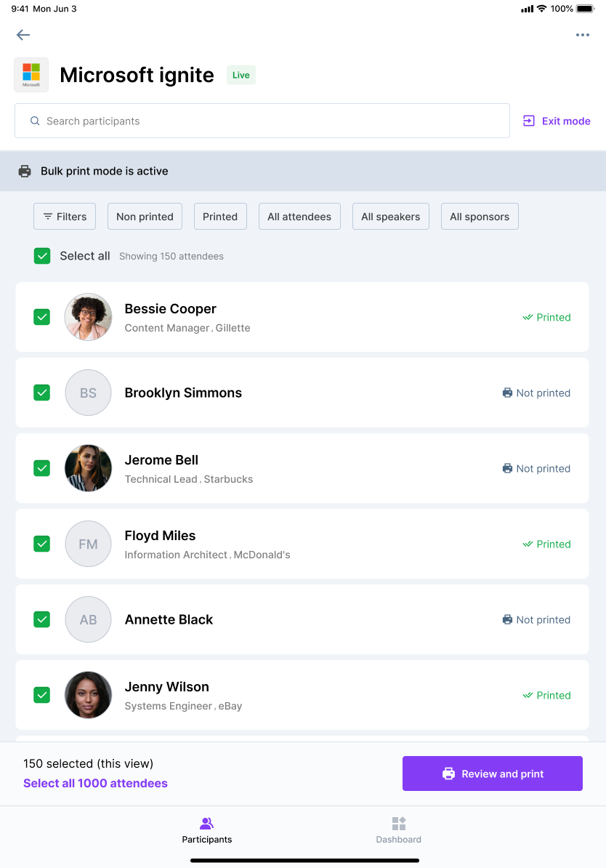Click 'Information Architect, McDonald's' subtitle
606x868 pixels.
pos(208,555)
